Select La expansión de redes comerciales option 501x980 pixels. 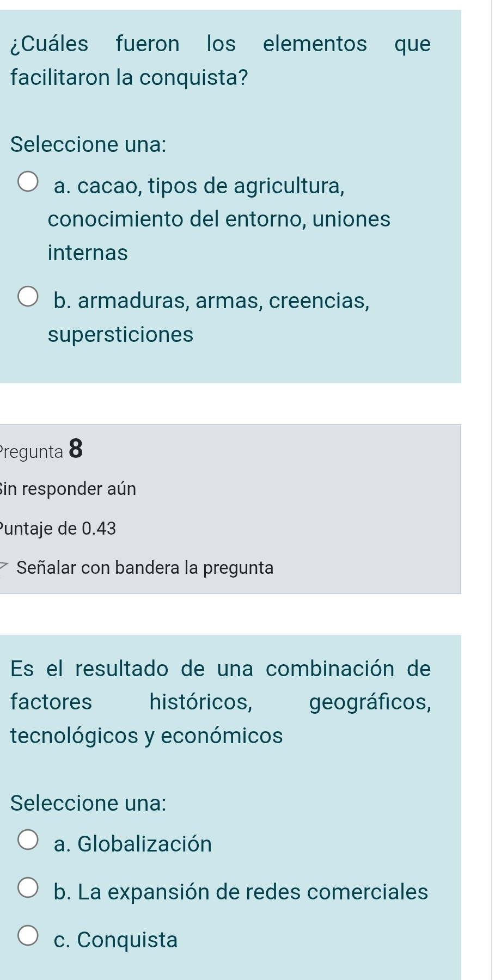pyautogui.click(x=28, y=888)
